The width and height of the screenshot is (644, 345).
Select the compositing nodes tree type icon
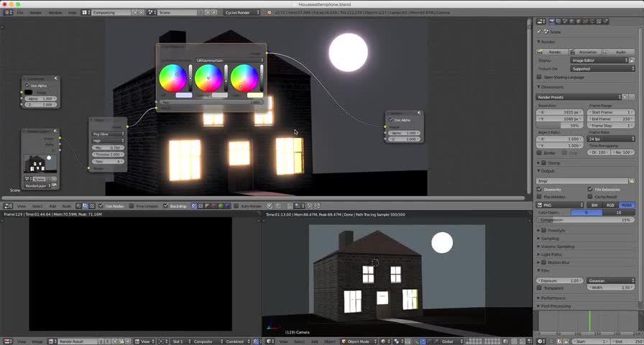85,206
